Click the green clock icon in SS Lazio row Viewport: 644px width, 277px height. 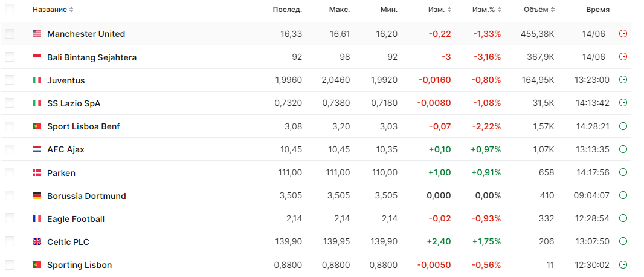623,103
